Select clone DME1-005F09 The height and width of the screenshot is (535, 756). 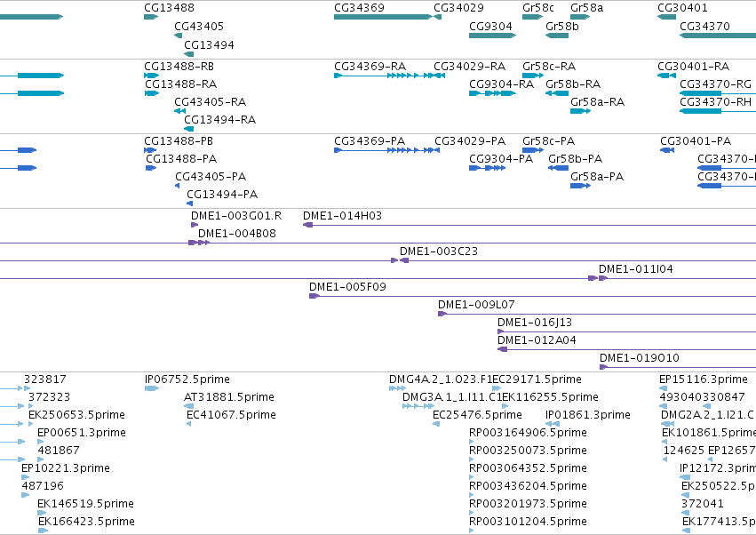click(x=347, y=287)
